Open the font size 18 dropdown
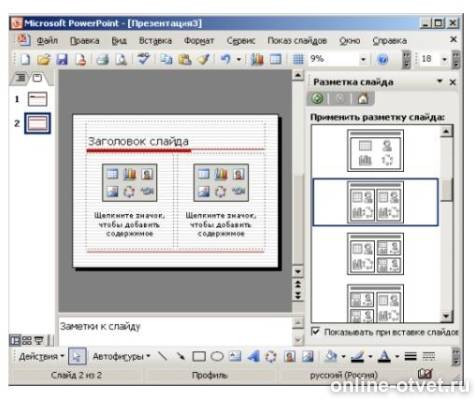The image size is (476, 400). click(444, 59)
